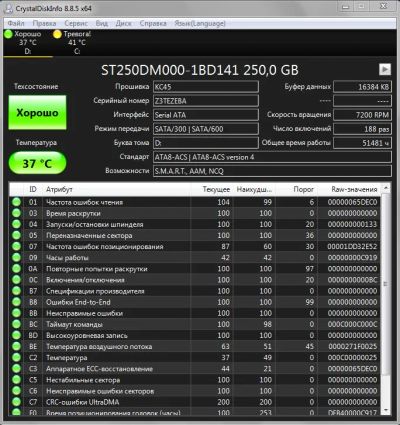
Task: Select disk C: with Тревога status
Action: [x=77, y=43]
